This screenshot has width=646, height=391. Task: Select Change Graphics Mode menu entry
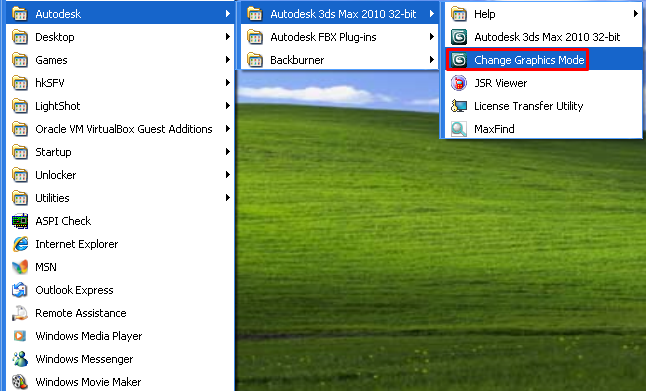click(x=543, y=60)
